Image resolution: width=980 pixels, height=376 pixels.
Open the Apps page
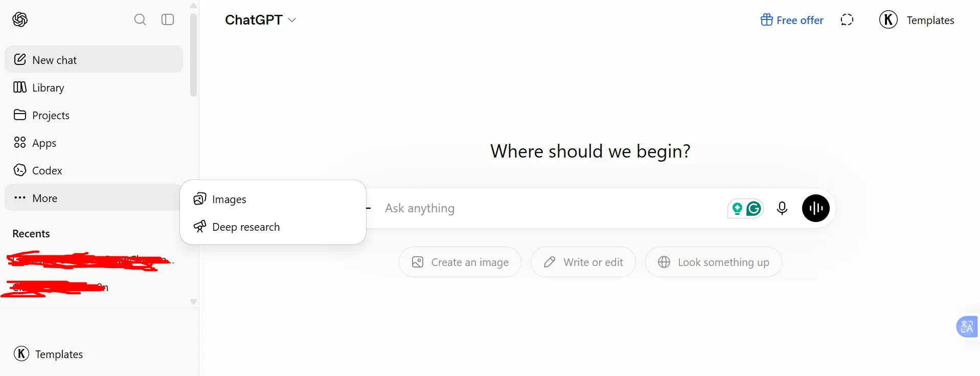(94, 143)
